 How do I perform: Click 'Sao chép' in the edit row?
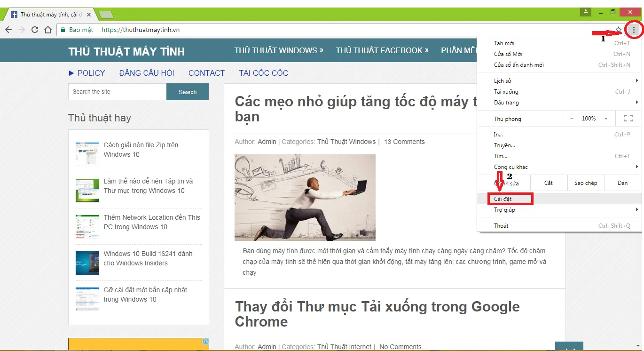(586, 183)
